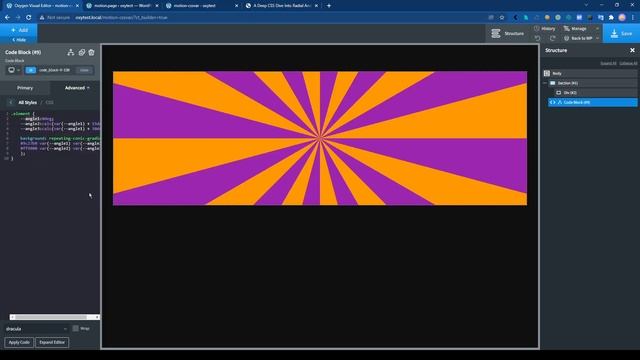Click the Save button
This screenshot has height=360, width=640.
coord(621,33)
